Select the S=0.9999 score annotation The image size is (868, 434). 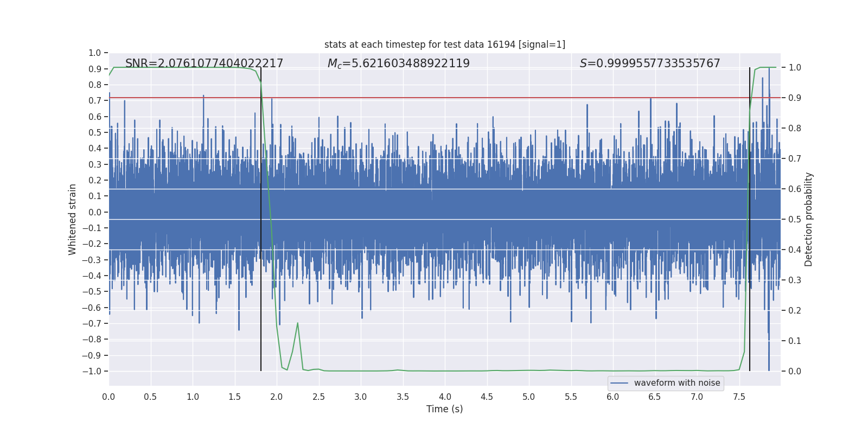pyautogui.click(x=650, y=63)
